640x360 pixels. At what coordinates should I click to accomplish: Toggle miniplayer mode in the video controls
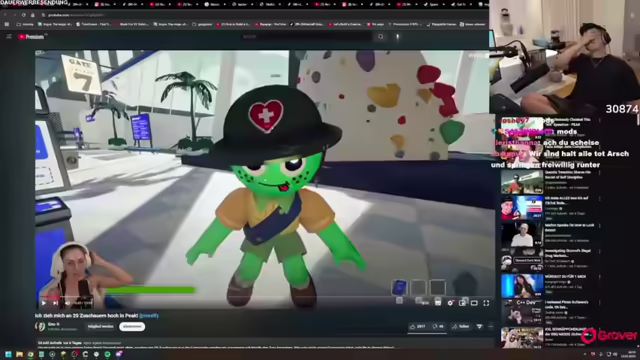(462, 303)
